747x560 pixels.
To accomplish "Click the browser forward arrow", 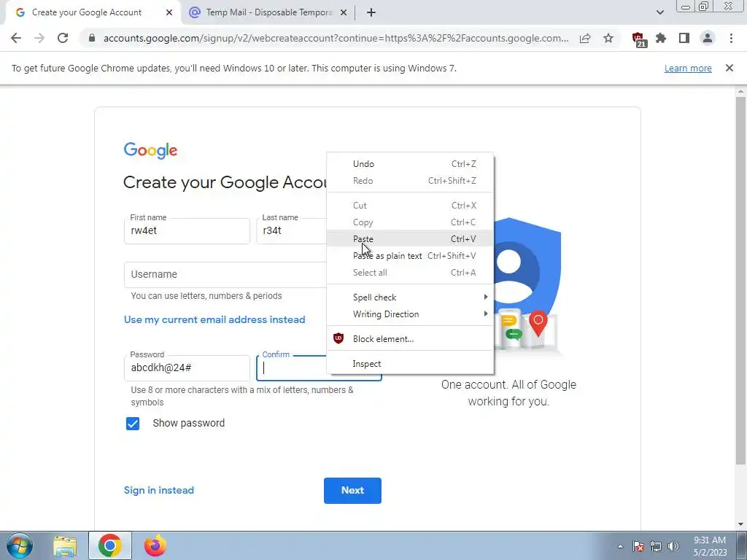I will [39, 38].
